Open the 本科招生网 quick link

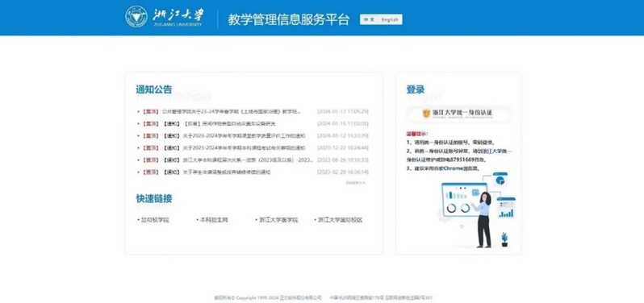point(213,220)
